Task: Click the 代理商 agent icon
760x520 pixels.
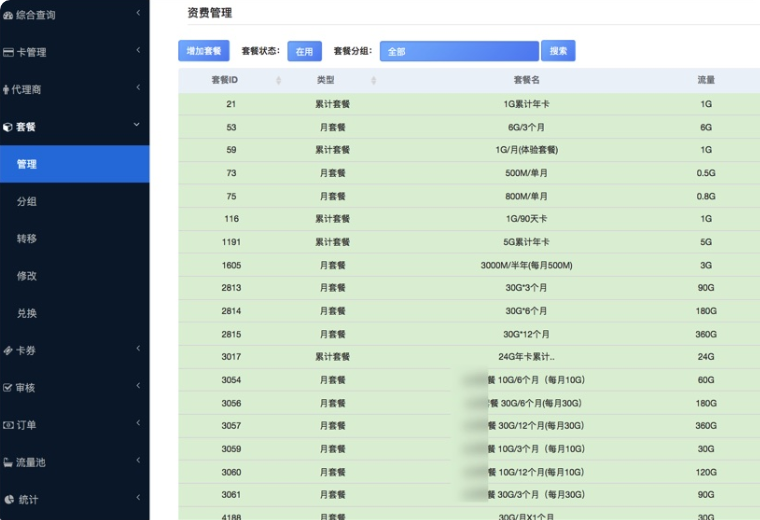Action: click(8, 90)
